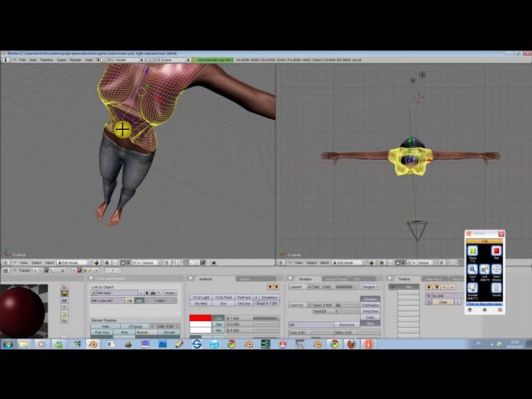Open right viewport draw type shading selector
Screen dimensions: 532x399
(x=372, y=263)
